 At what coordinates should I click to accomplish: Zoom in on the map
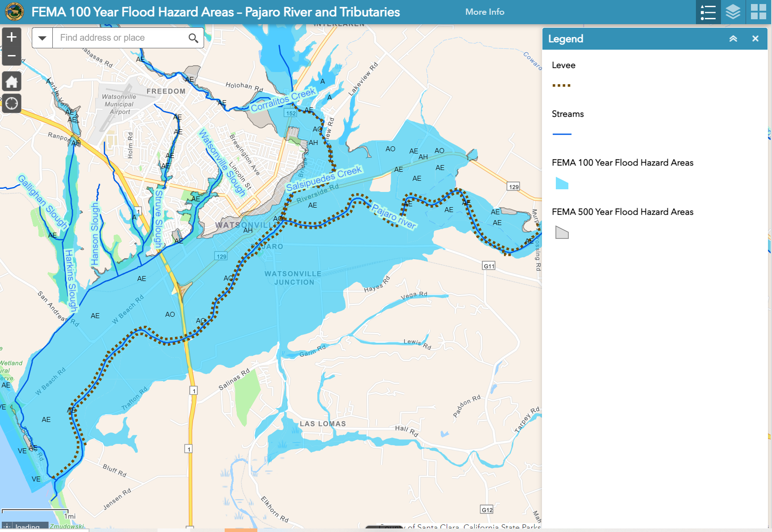pyautogui.click(x=12, y=37)
